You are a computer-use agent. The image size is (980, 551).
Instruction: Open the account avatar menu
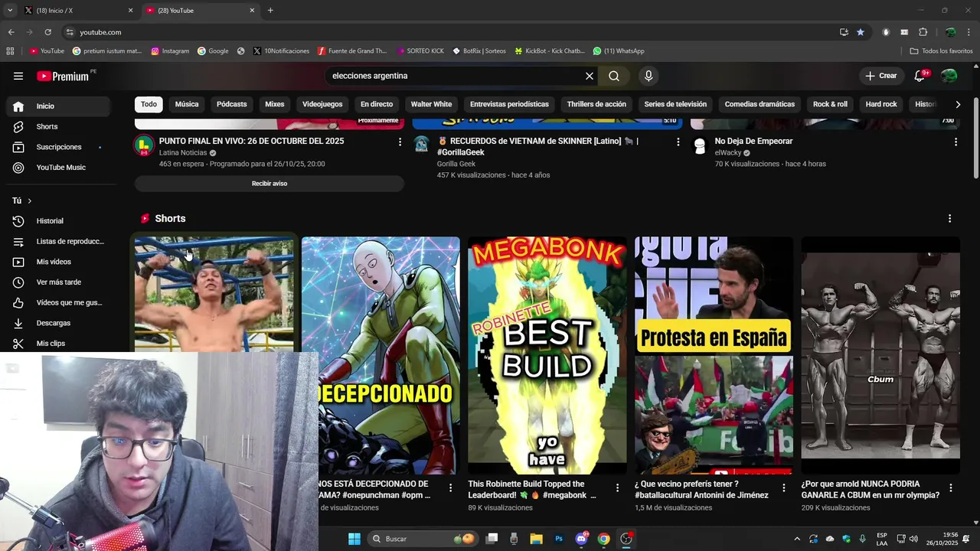coord(949,76)
